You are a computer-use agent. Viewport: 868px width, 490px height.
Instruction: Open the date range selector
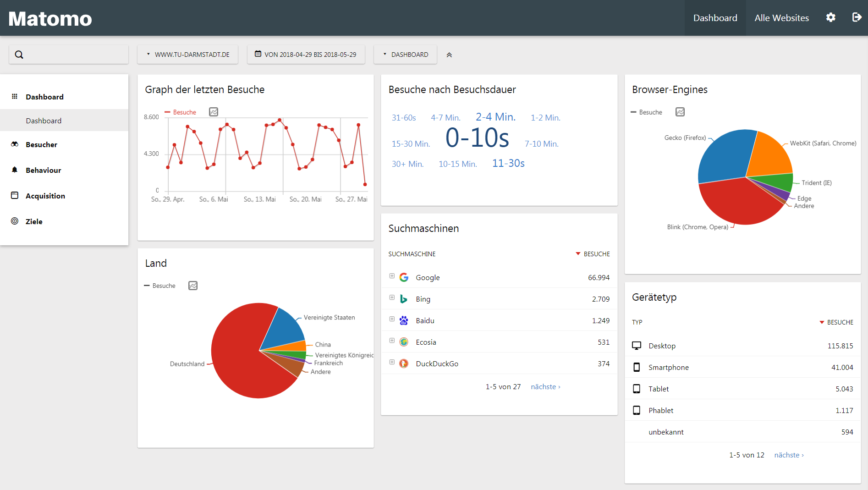pos(306,55)
